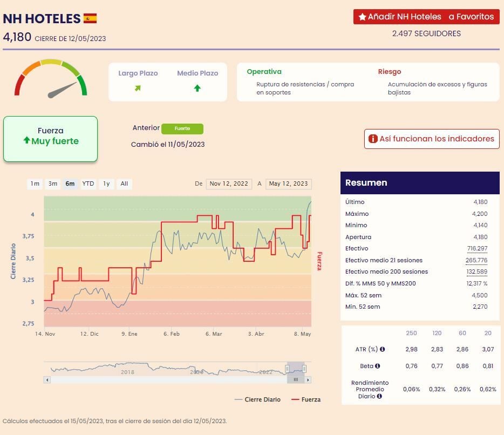Image resolution: width=504 pixels, height=435 pixels.
Task: Toggle the Fuerza series in chart legend
Action: coord(306,399)
